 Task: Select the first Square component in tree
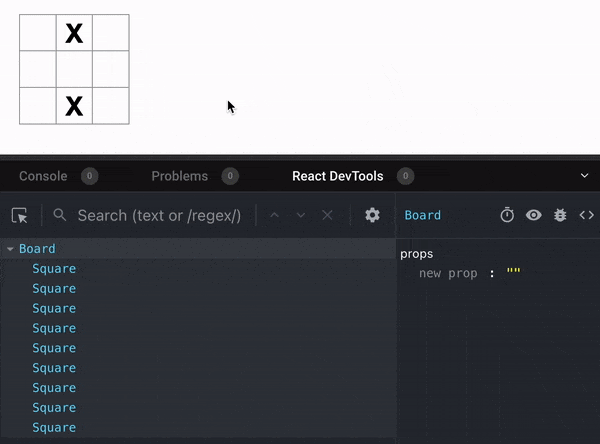pyautogui.click(x=54, y=269)
